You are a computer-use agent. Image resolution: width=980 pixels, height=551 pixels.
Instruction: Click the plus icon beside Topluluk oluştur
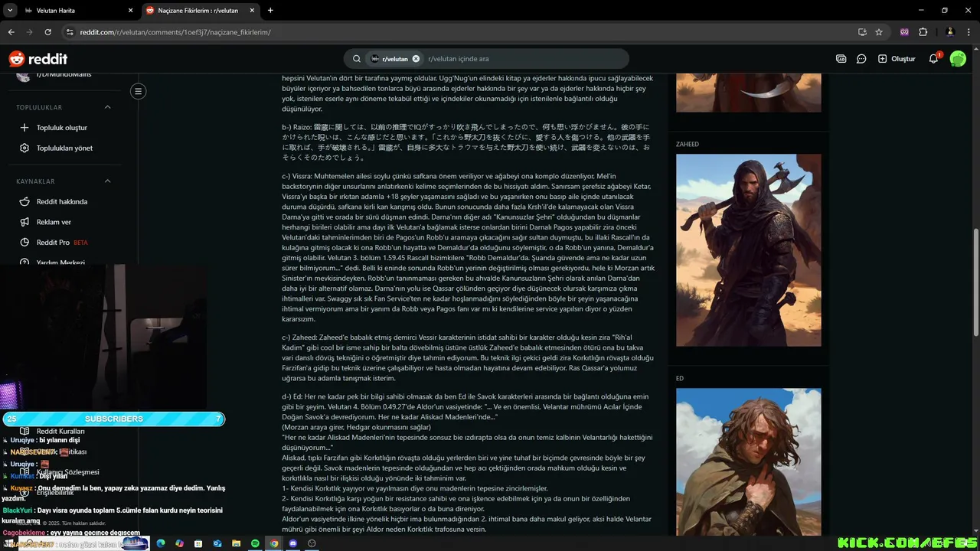click(x=24, y=128)
